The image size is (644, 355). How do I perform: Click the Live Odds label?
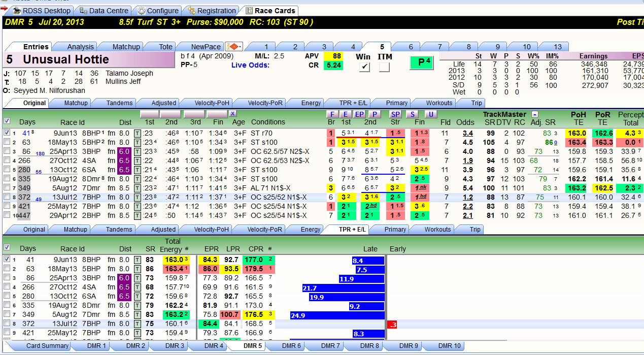(250, 65)
